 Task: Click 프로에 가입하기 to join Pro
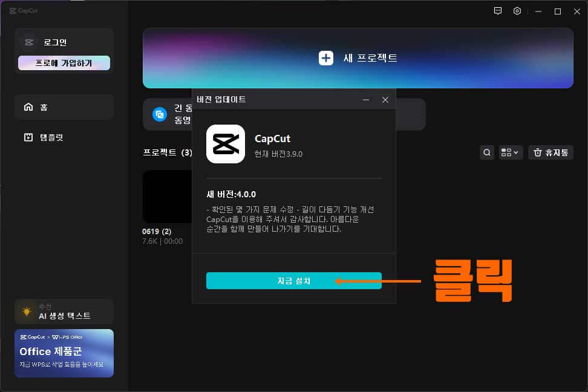64,62
